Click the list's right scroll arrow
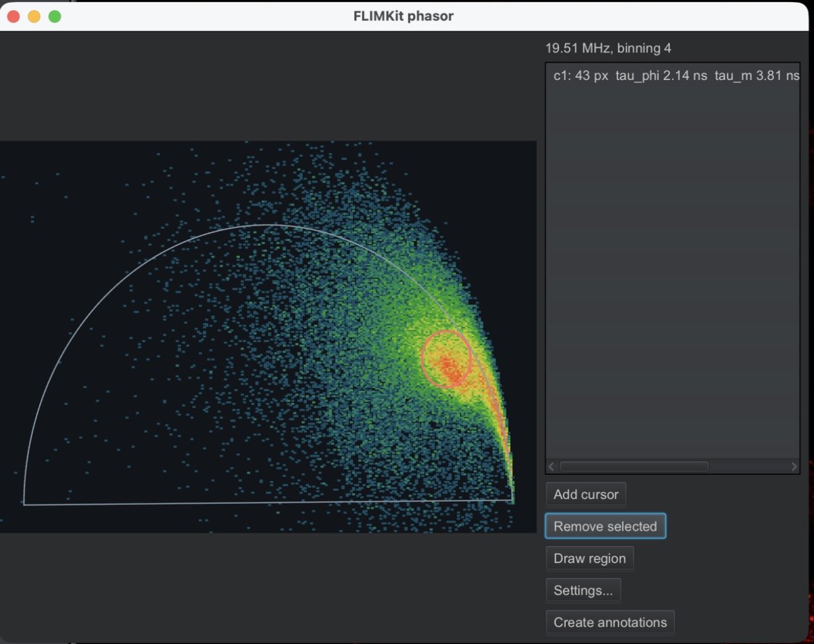The width and height of the screenshot is (814, 644). pos(794,466)
